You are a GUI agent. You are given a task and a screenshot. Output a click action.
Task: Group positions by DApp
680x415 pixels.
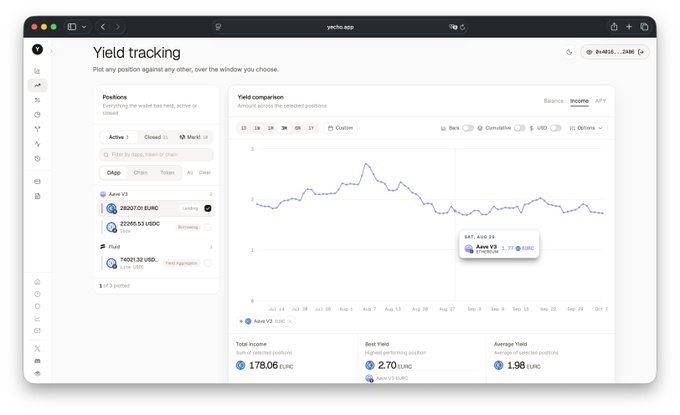[114, 173]
